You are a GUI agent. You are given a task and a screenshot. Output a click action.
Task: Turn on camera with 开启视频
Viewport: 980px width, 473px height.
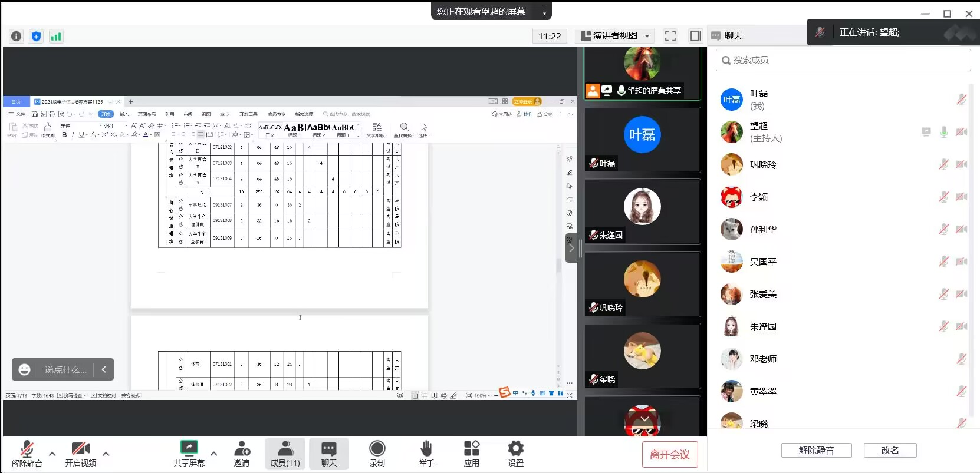click(81, 454)
